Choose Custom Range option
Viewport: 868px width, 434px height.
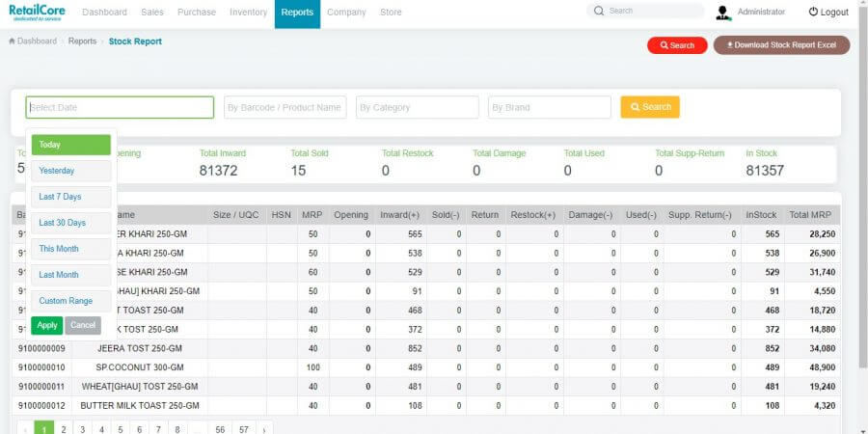[70, 301]
